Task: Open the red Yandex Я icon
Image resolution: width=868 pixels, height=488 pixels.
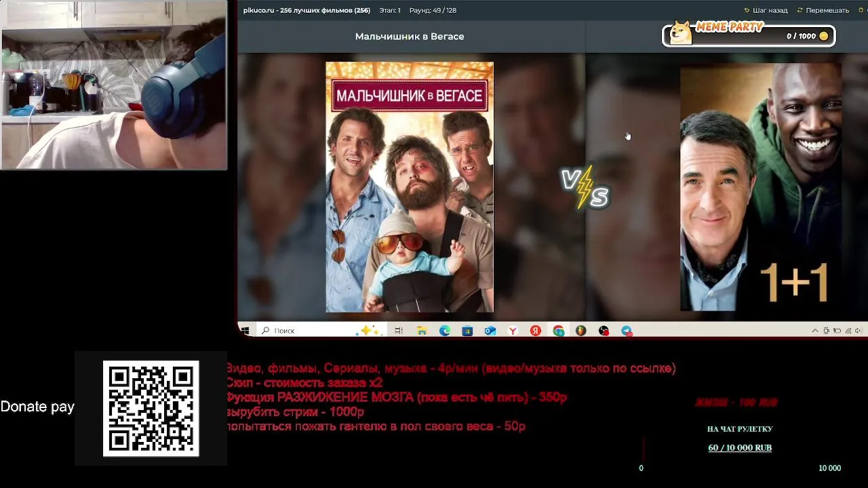Action: (536, 331)
